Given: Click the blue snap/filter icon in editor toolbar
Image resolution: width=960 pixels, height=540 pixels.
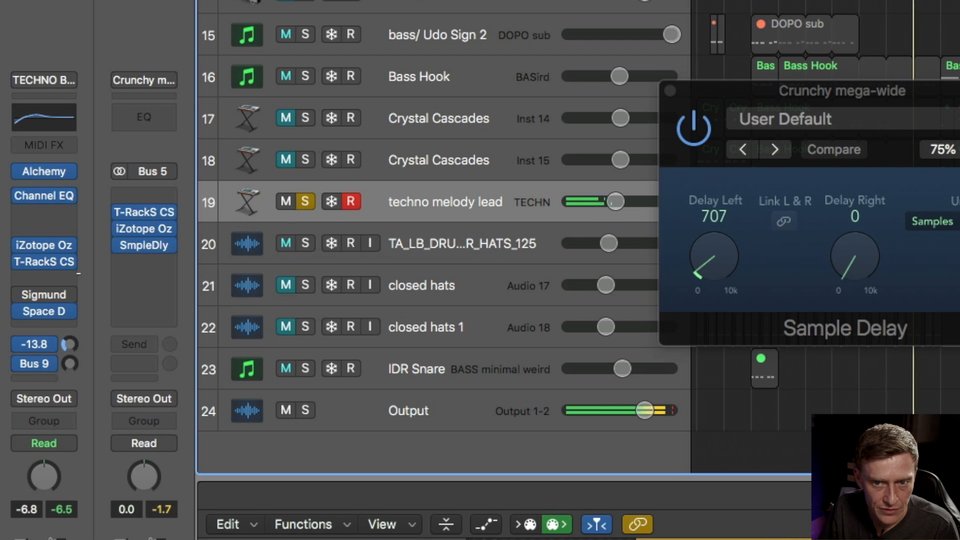Looking at the screenshot, I should click(x=596, y=524).
